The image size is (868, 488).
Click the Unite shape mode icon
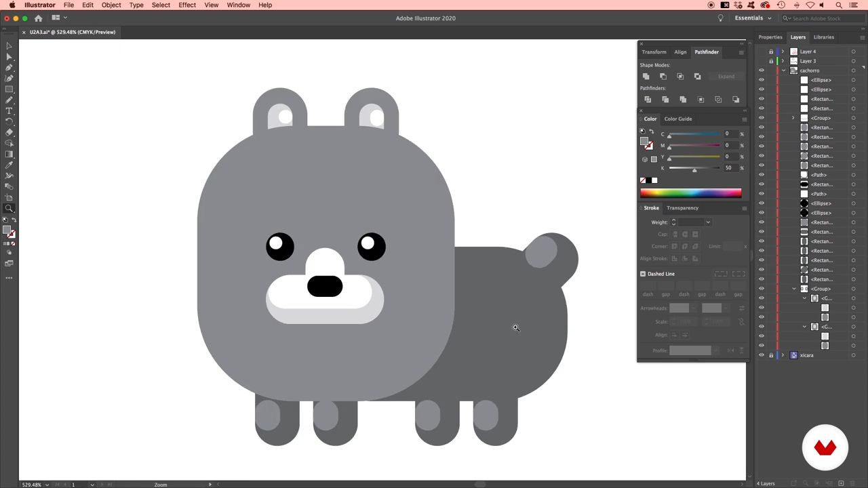646,77
